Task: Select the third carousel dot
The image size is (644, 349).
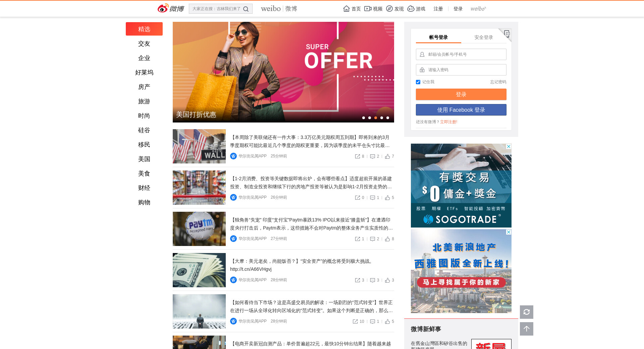Action: [x=376, y=118]
